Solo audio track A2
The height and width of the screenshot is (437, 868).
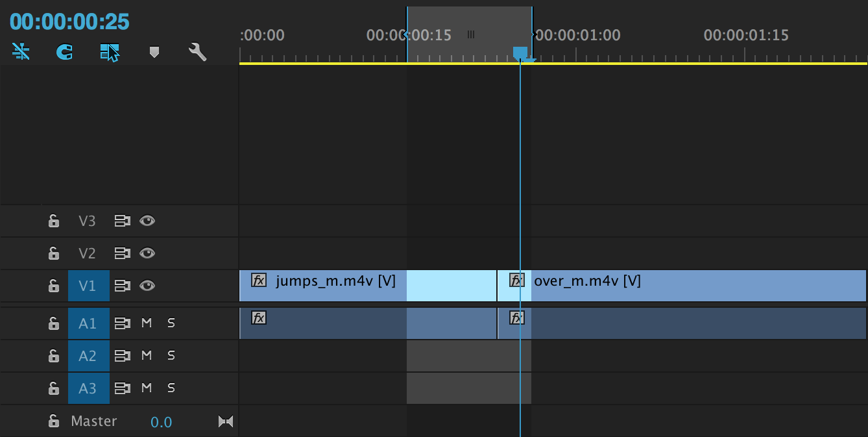click(x=171, y=355)
